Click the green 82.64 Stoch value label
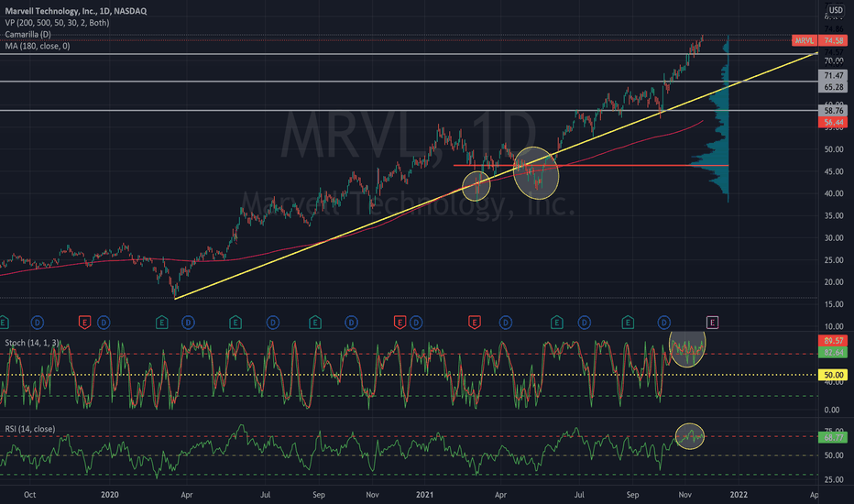The height and width of the screenshot is (504, 854). click(833, 353)
